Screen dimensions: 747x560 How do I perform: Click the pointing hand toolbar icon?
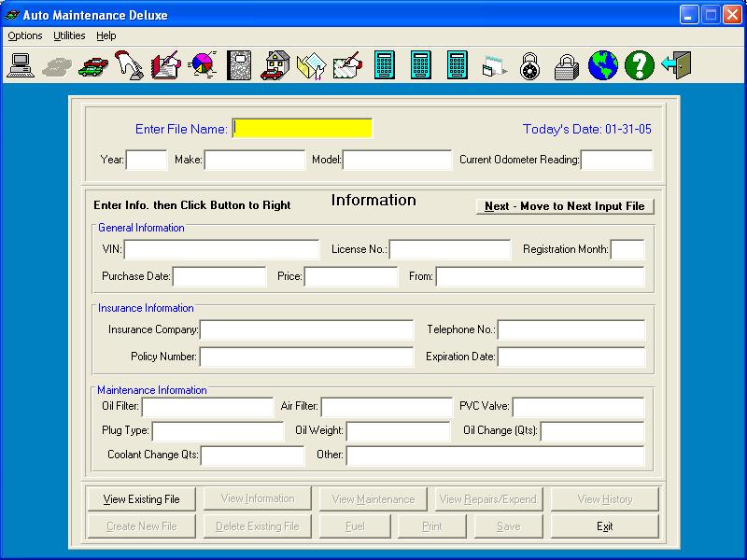click(129, 64)
